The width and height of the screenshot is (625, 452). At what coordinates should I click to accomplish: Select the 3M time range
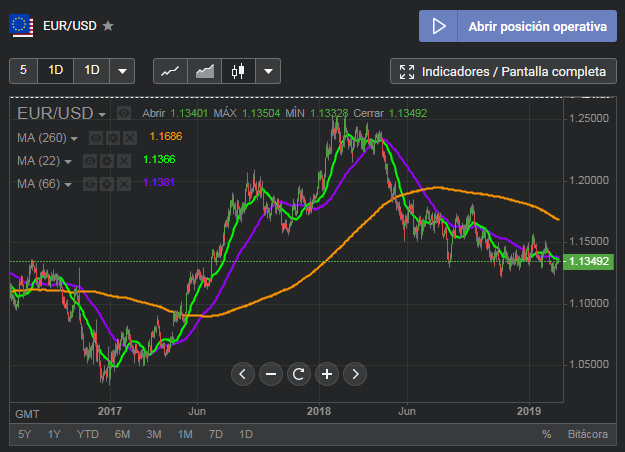[x=154, y=434]
